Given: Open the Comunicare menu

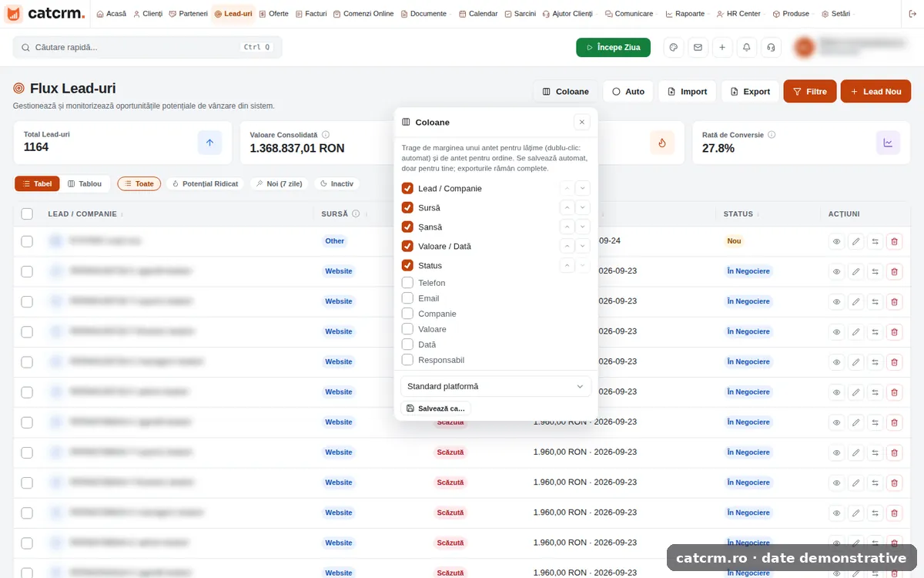Looking at the screenshot, I should coord(630,14).
